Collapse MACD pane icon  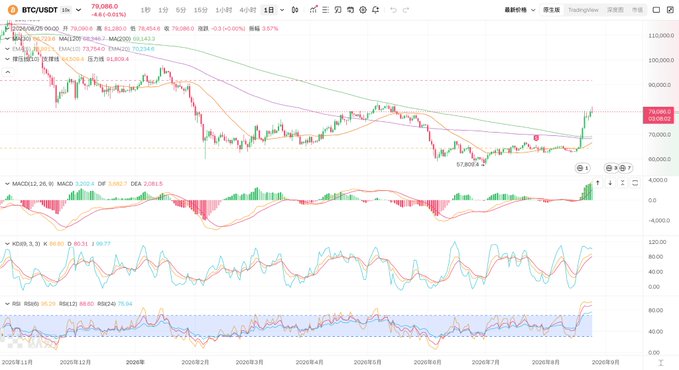tap(622, 183)
